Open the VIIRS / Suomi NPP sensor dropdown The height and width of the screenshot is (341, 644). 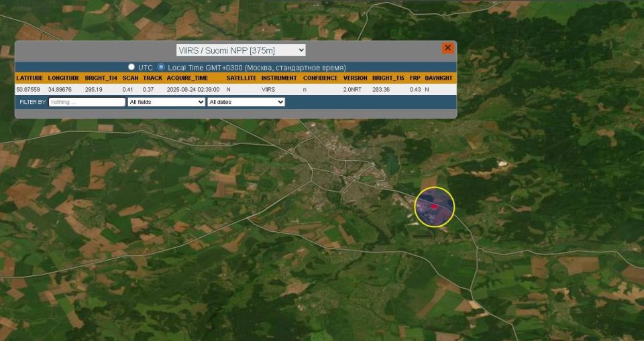coord(241,50)
